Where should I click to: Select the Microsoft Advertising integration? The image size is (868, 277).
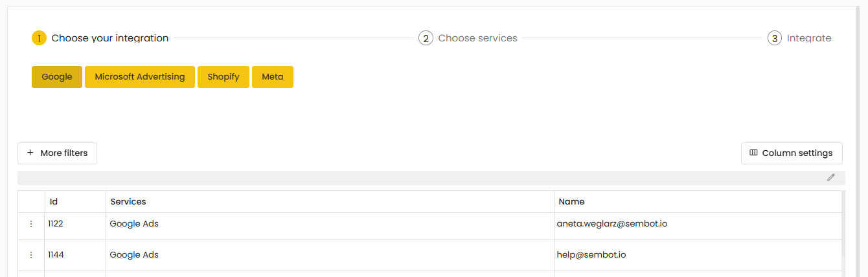(139, 77)
